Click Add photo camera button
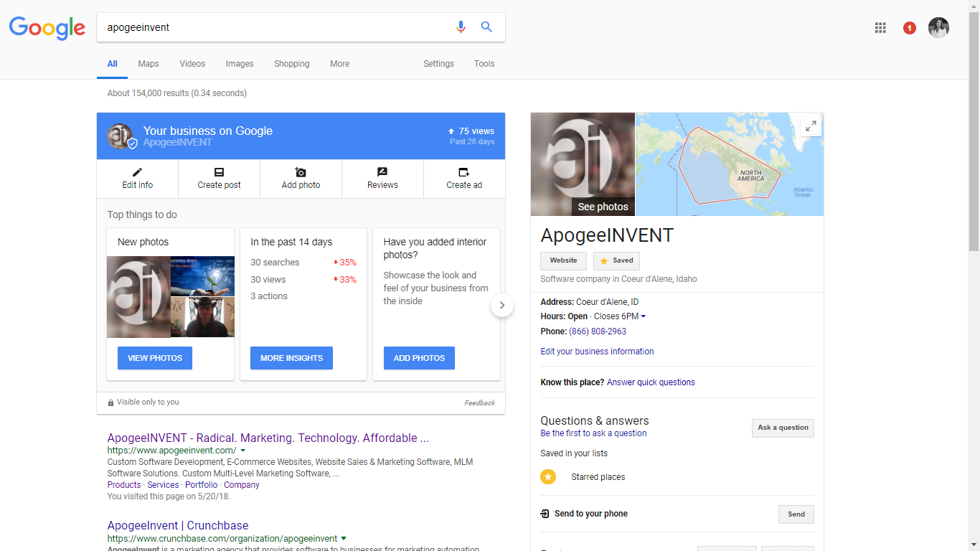This screenshot has height=551, width=980. (x=301, y=179)
